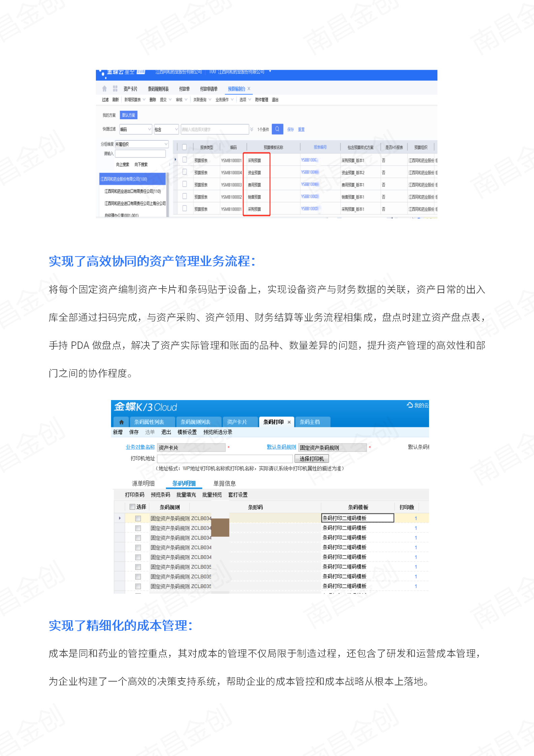Click the home icon in the 金蝶云 toolbar
Image resolution: width=534 pixels, height=756 pixels.
(104, 89)
